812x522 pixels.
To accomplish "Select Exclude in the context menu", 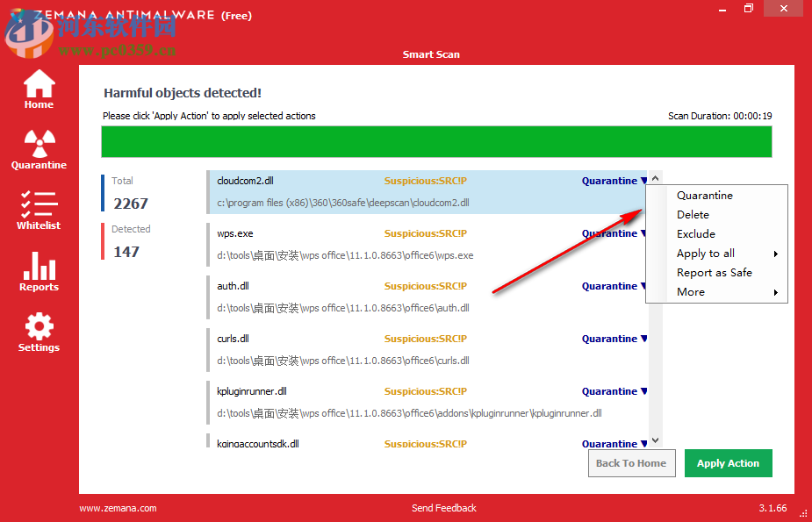I will point(694,233).
